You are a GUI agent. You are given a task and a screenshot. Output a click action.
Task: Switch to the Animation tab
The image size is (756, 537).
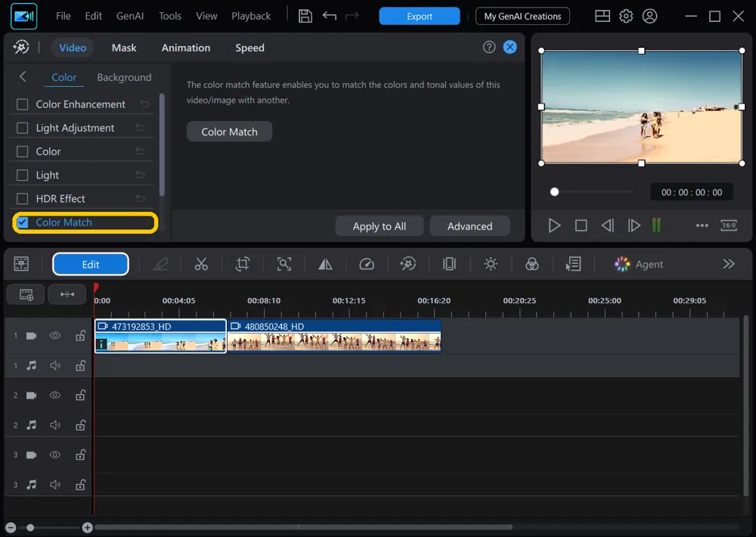coord(186,48)
